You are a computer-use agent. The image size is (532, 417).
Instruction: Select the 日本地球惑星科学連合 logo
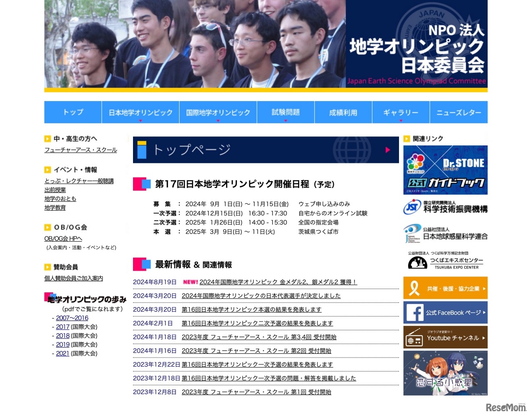click(x=445, y=233)
